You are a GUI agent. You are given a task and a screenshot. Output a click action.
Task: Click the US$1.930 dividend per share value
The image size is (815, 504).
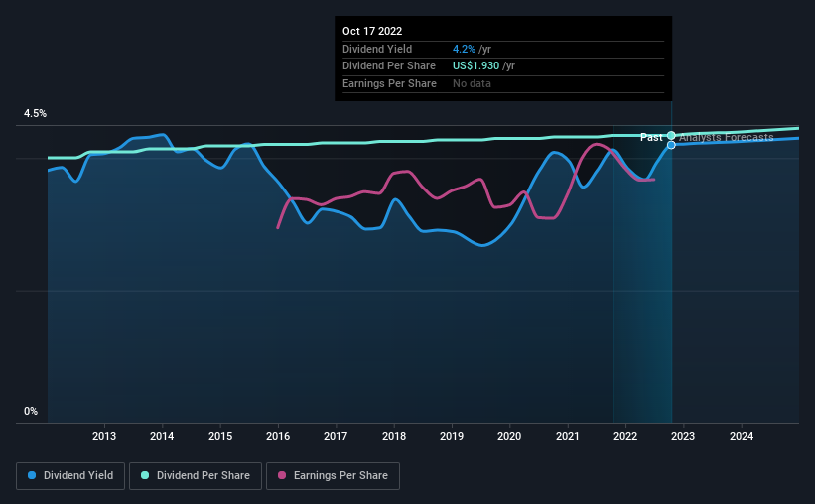point(475,66)
